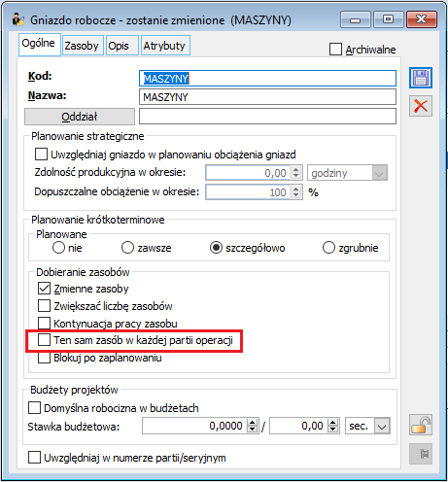Increase Dopuszczalne obciążenie percent with up arrow
Screen dimensions: 448x482
point(295,189)
